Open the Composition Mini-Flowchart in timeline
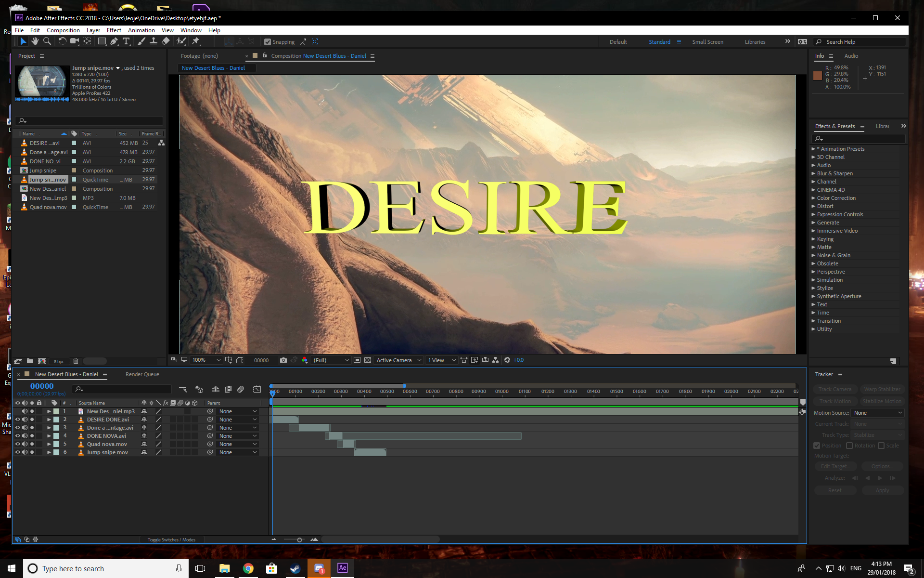Viewport: 924px width, 578px height. (x=183, y=389)
